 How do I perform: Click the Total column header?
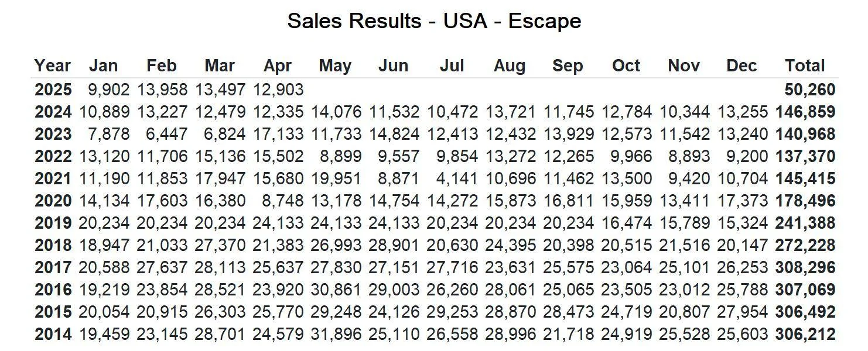pyautogui.click(x=805, y=66)
